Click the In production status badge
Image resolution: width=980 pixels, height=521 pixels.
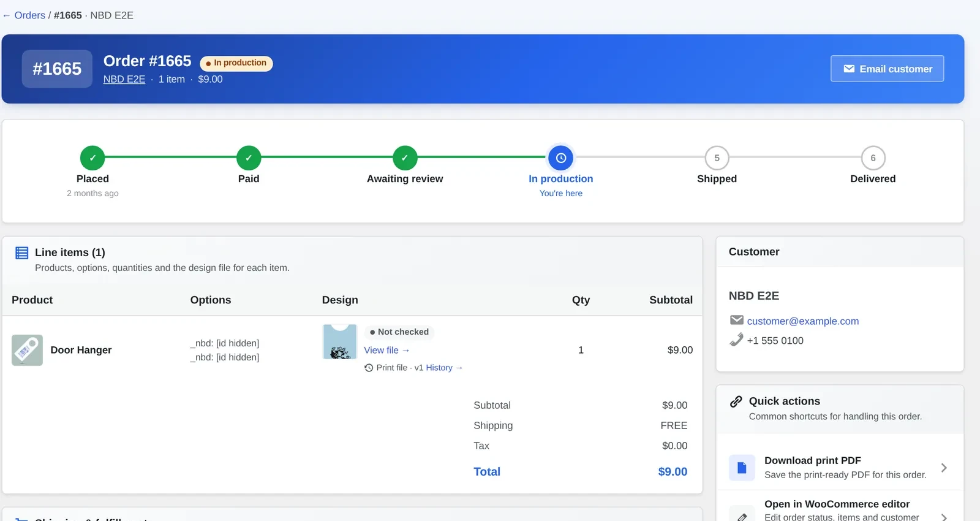point(236,63)
